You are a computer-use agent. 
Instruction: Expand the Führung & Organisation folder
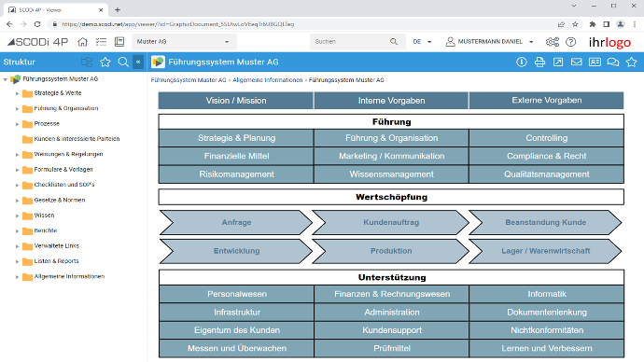[17, 109]
